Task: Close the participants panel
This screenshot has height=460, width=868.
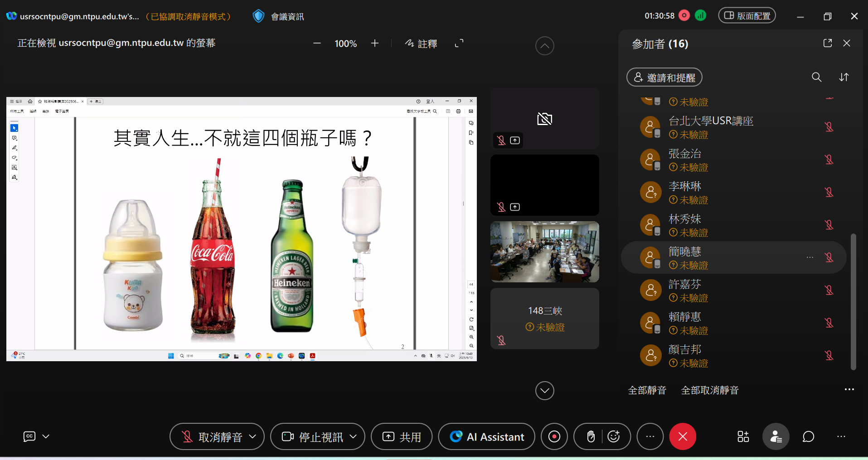Action: pyautogui.click(x=847, y=43)
